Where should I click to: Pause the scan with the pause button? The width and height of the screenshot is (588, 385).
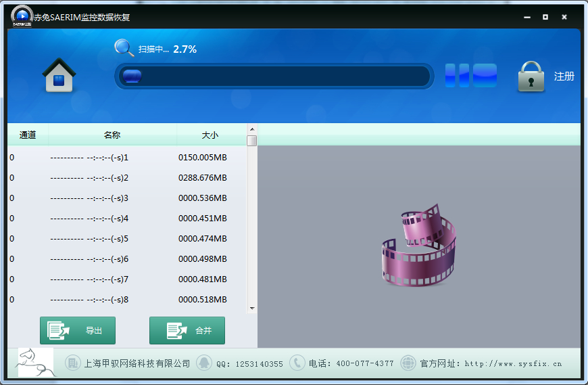click(x=457, y=75)
